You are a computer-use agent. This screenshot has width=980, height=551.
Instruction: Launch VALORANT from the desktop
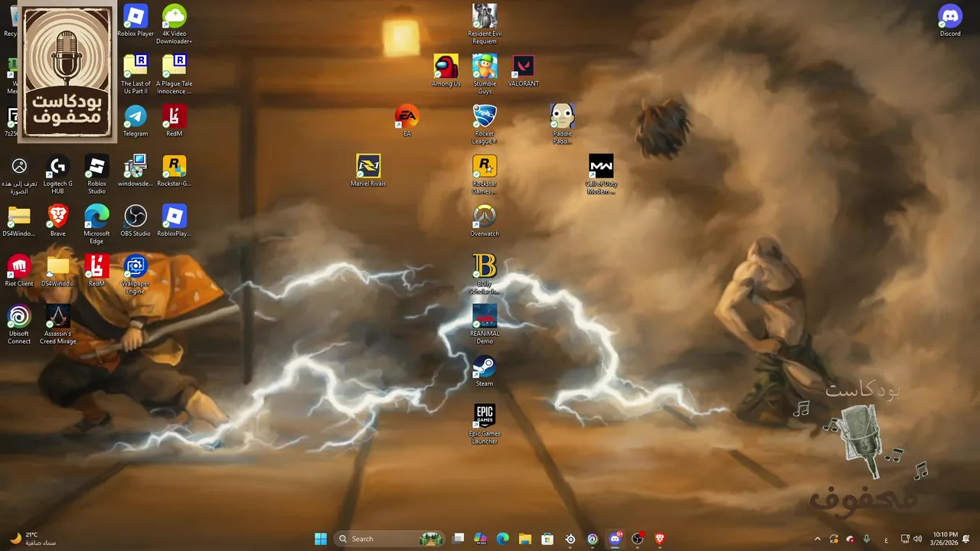[524, 70]
